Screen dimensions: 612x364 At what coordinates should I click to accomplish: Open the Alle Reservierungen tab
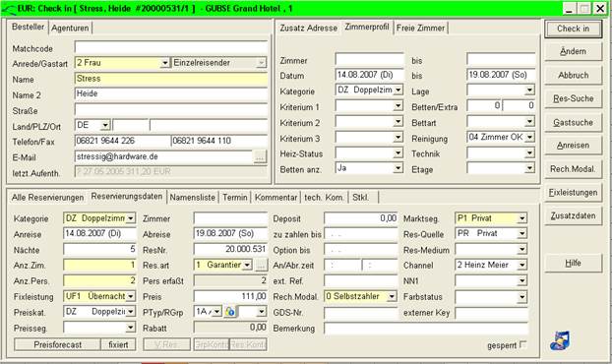(47, 198)
